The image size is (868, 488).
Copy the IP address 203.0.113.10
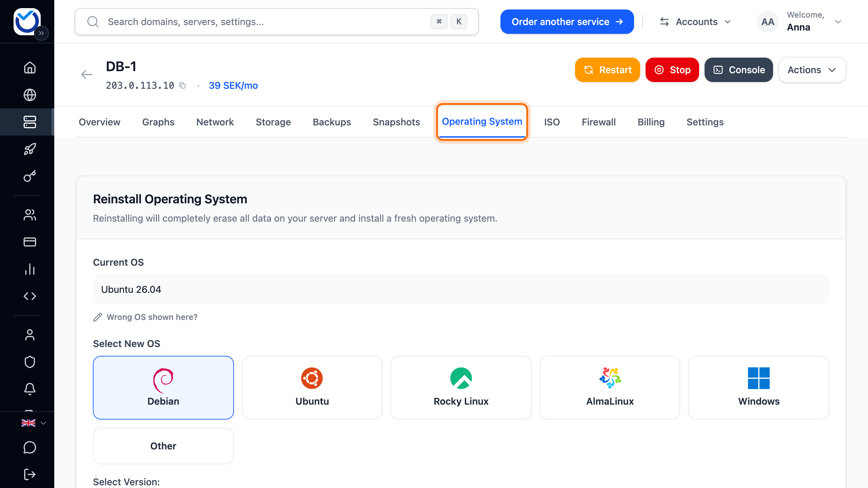point(182,85)
